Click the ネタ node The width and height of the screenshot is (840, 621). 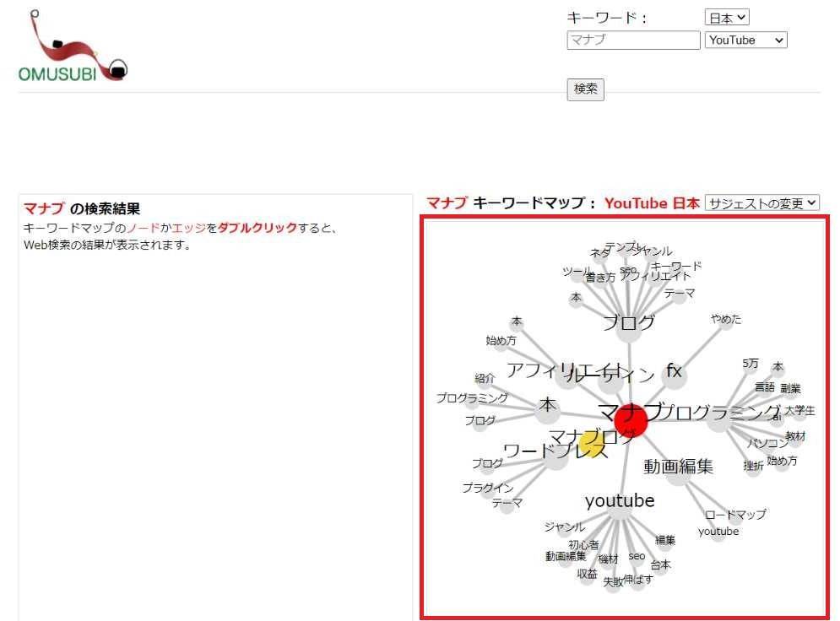click(x=600, y=256)
